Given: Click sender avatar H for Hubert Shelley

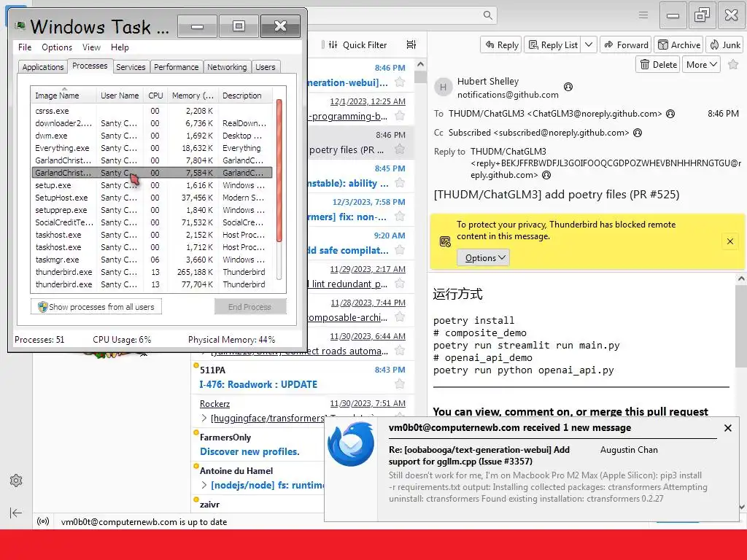Looking at the screenshot, I should pyautogui.click(x=443, y=87).
